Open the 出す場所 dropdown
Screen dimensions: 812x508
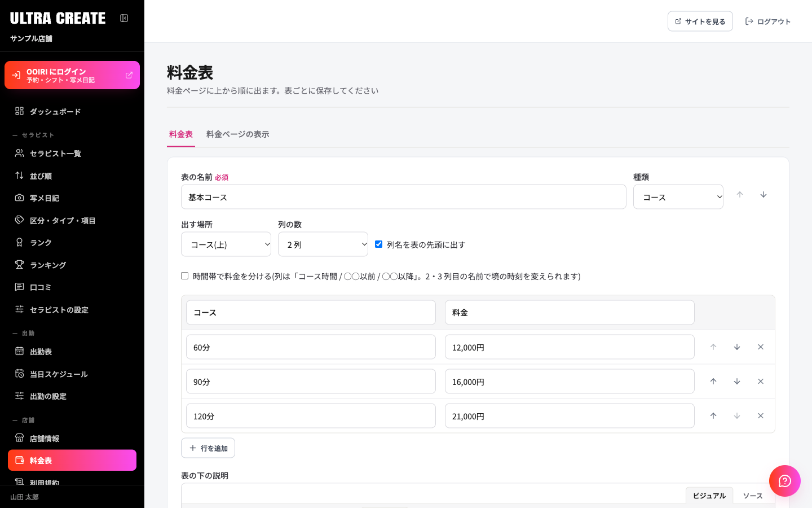point(226,244)
